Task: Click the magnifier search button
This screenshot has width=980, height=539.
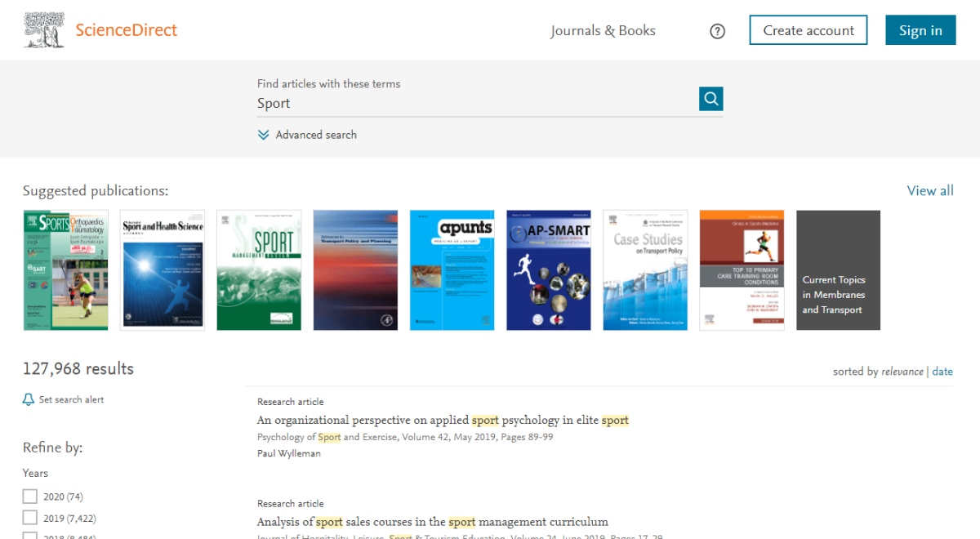Action: [710, 99]
